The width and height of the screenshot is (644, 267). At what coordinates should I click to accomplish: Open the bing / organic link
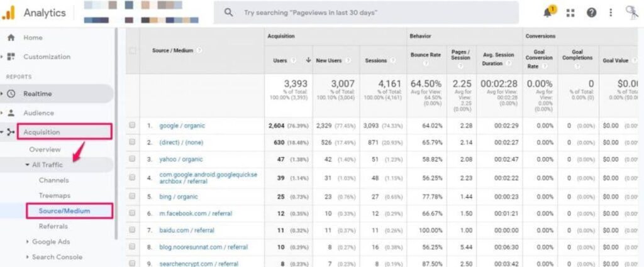(x=178, y=197)
